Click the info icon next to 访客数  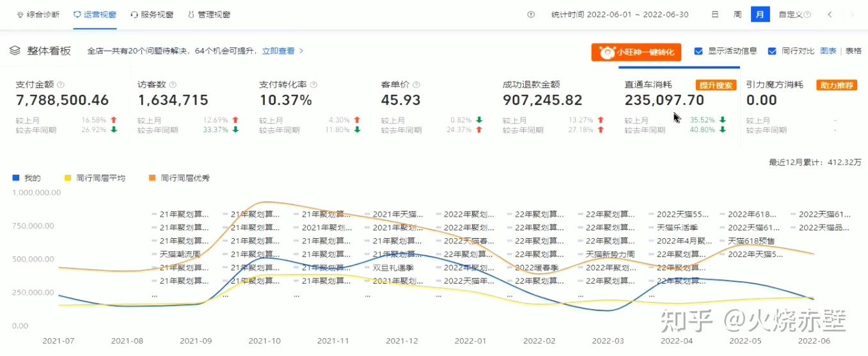point(173,85)
